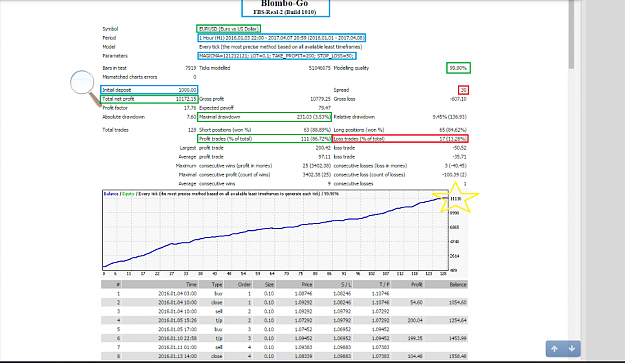Select profit cell '200.04'
The width and height of the screenshot is (625, 363).
click(x=415, y=320)
